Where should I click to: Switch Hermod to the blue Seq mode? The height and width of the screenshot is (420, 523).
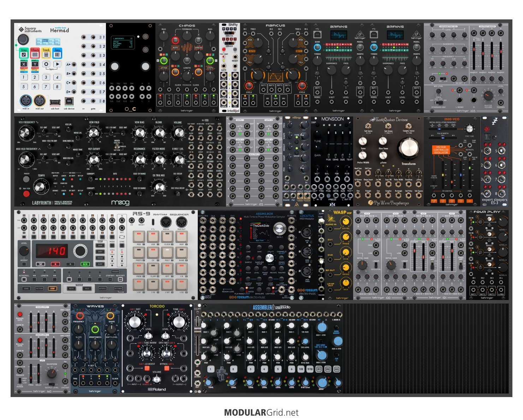coord(57,53)
